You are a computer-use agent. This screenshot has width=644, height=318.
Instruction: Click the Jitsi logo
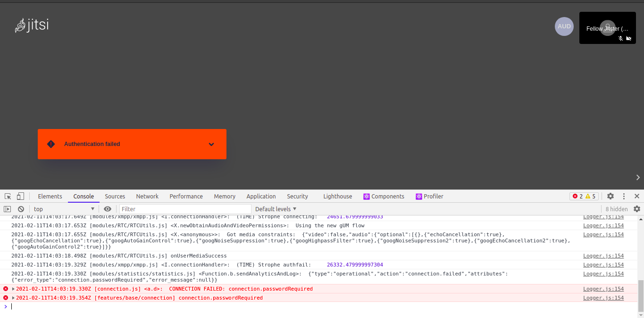[x=31, y=25]
